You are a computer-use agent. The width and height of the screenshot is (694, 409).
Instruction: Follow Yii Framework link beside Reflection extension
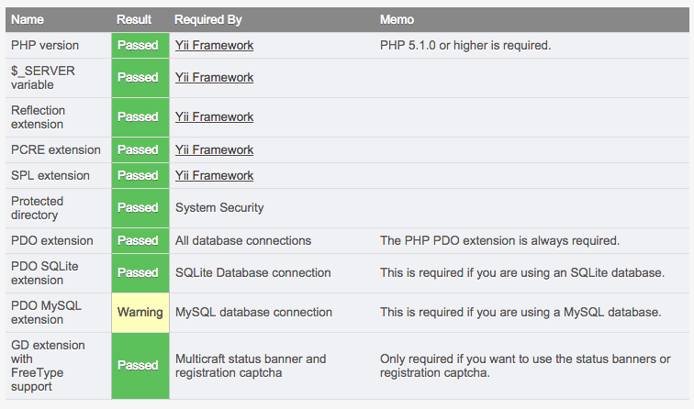point(214,117)
